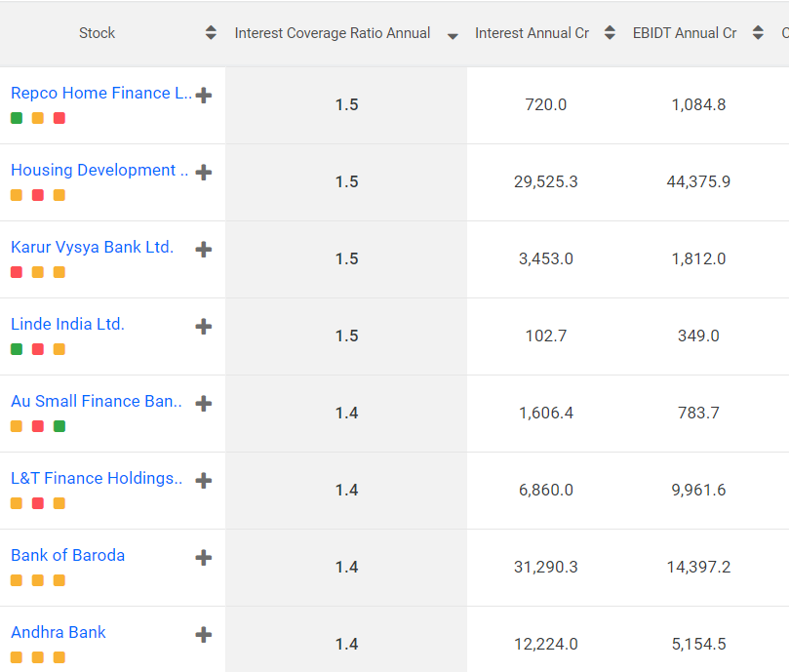Screen dimensions: 789x672
Task: Click red middle square for Housing Development
Action: (38, 195)
